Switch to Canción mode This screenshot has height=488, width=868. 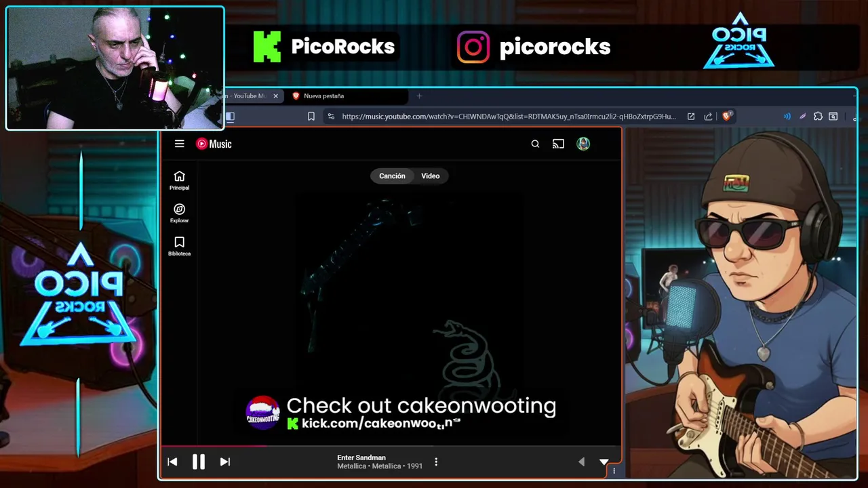pos(392,176)
